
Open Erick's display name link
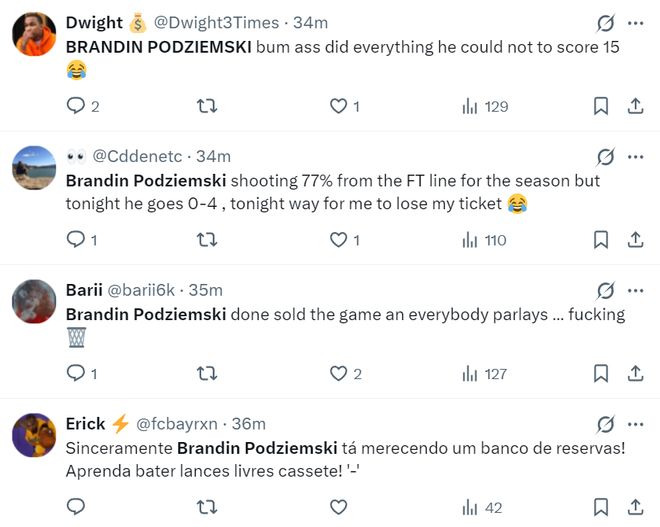pyautogui.click(x=86, y=424)
